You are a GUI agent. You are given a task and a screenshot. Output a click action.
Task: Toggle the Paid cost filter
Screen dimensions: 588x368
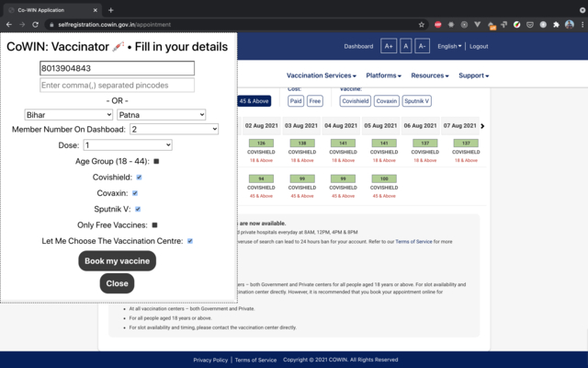[296, 101]
